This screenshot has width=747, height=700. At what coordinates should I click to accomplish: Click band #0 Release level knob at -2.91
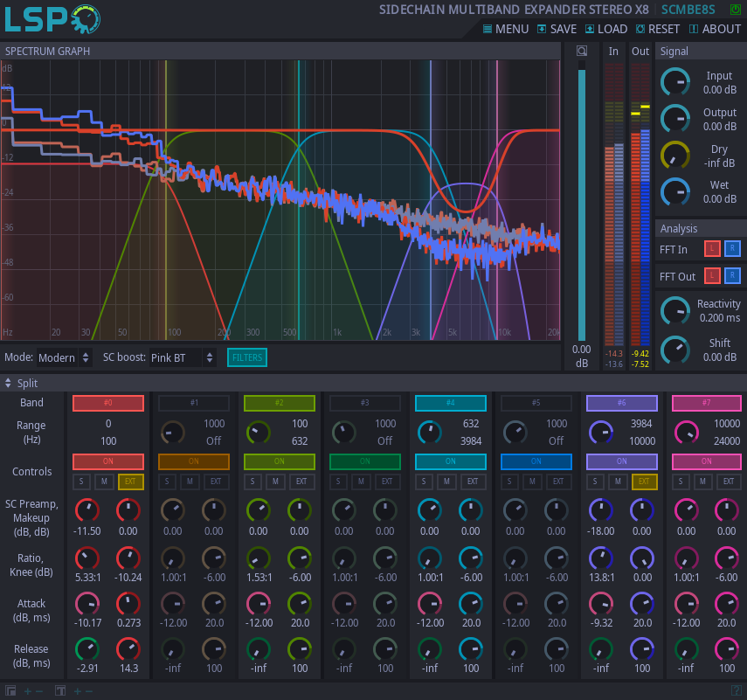click(x=87, y=649)
